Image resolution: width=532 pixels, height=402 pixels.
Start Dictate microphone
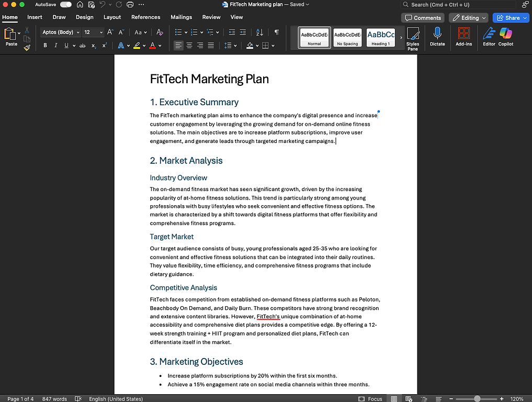coord(437,37)
